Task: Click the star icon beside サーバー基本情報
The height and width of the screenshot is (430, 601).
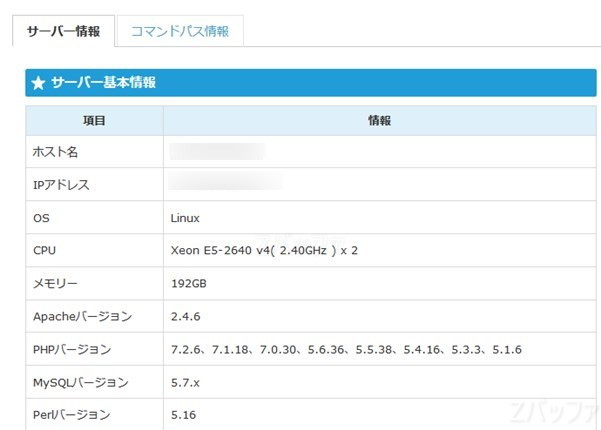Action: 38,83
